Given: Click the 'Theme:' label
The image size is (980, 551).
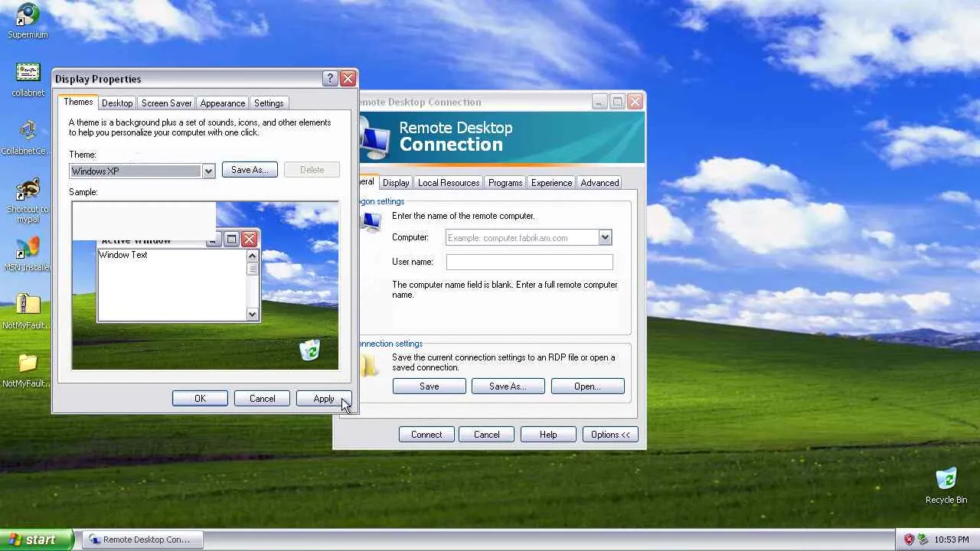Looking at the screenshot, I should click(x=83, y=155).
